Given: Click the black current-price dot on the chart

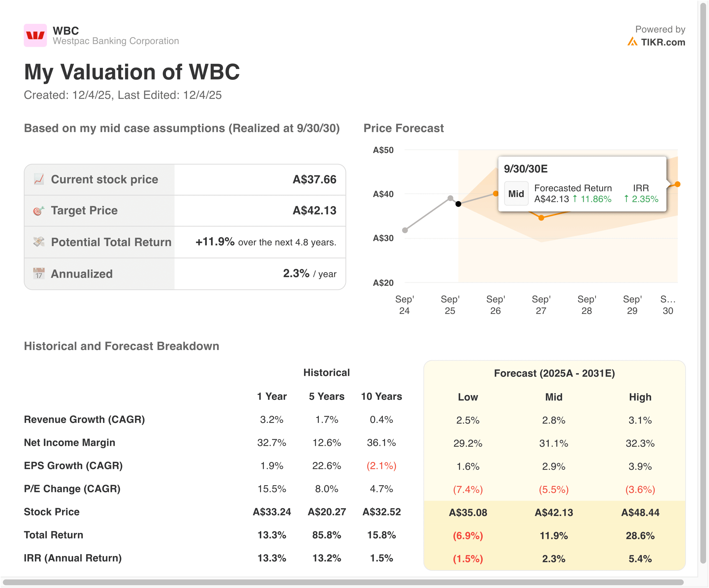Looking at the screenshot, I should click(x=458, y=204).
